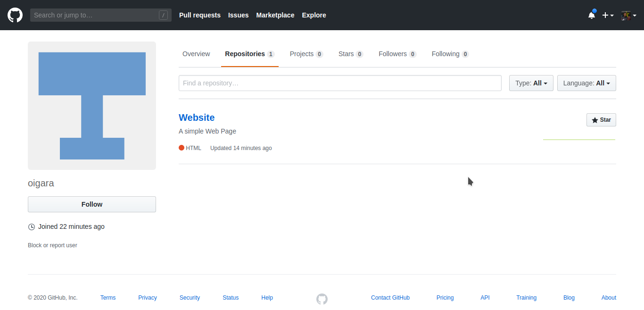Click the Octocat logo in the footer
The width and height of the screenshot is (644, 310).
click(322, 299)
